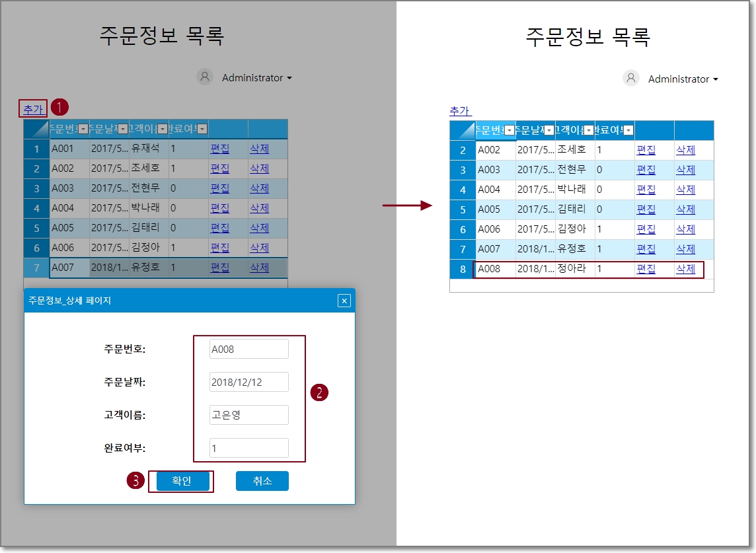756x553 pixels.
Task: Click the left Administrator avatar icon
Action: click(x=205, y=77)
